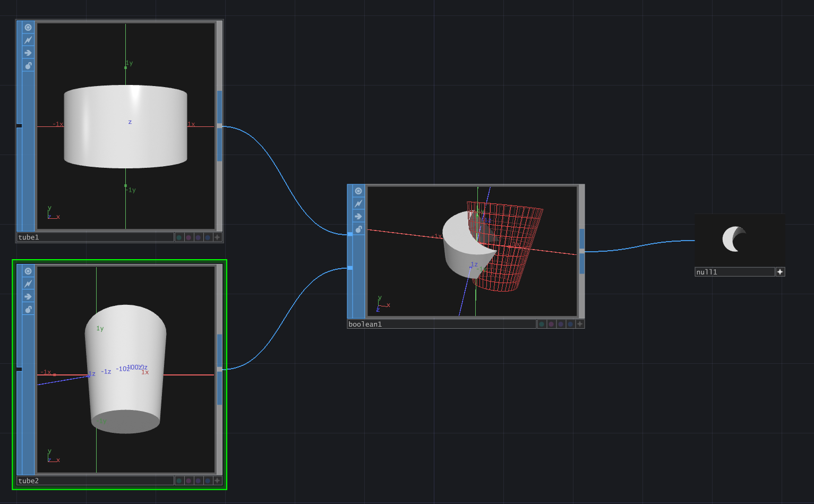Enable viewer active plus on tube1
Image resolution: width=814 pixels, height=504 pixels.
coord(217,237)
